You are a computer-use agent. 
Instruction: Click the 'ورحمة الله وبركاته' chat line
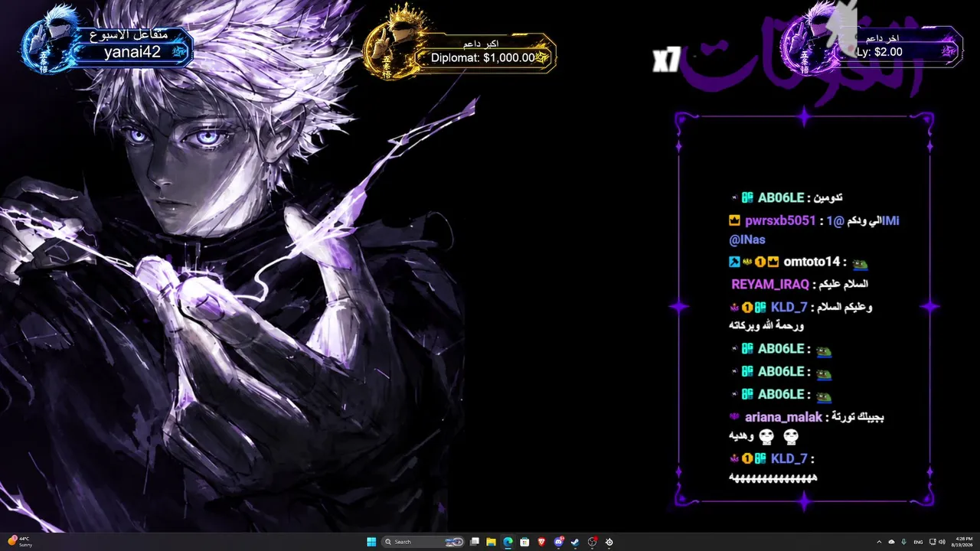[x=766, y=325]
